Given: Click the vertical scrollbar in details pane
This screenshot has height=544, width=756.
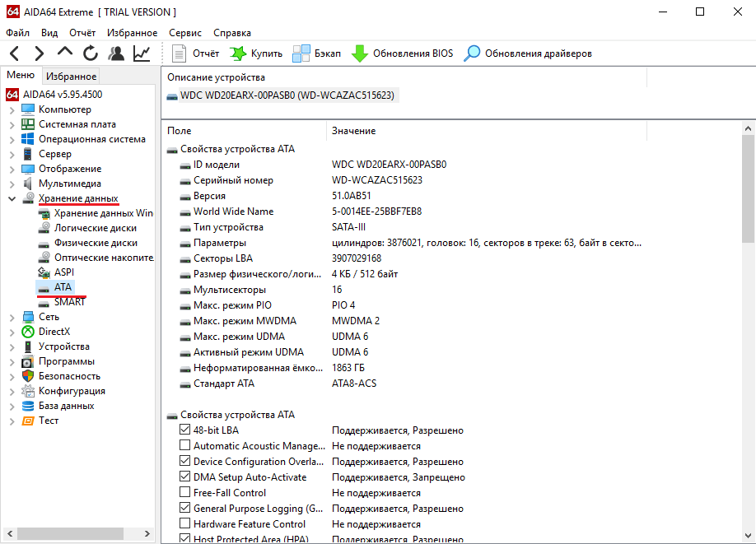Looking at the screenshot, I should [747, 329].
